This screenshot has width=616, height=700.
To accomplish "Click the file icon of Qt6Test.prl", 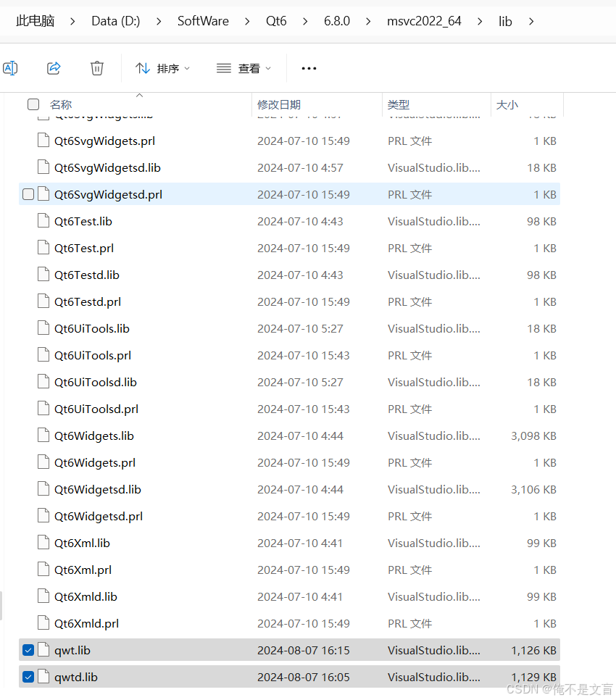I will tap(43, 247).
